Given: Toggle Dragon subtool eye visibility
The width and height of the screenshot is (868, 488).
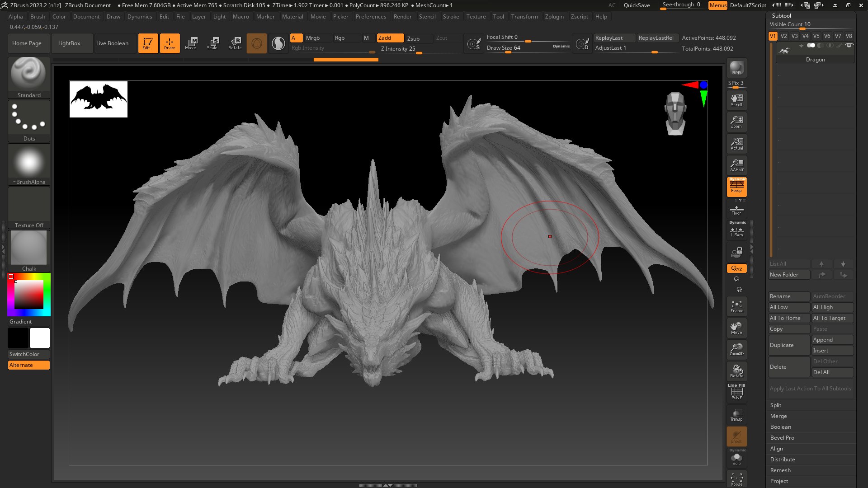Looking at the screenshot, I should (x=849, y=45).
